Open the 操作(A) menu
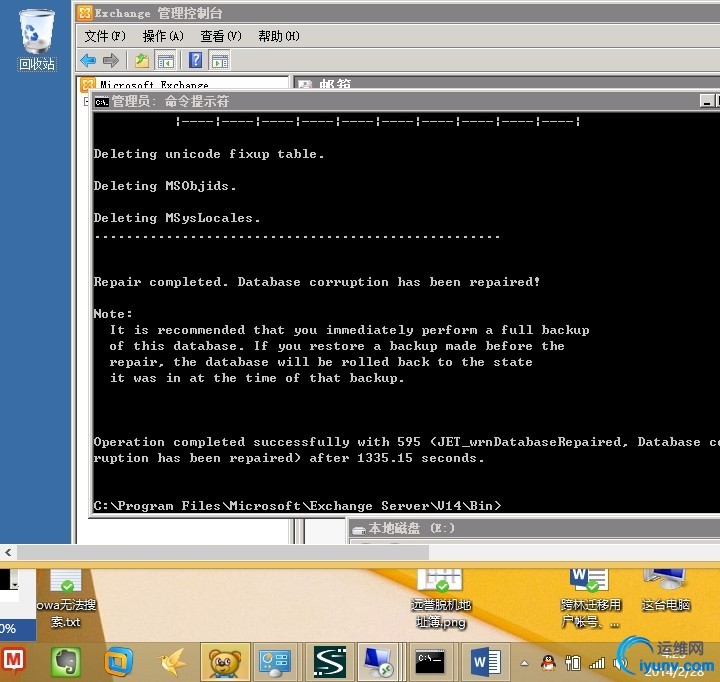 tap(163, 36)
